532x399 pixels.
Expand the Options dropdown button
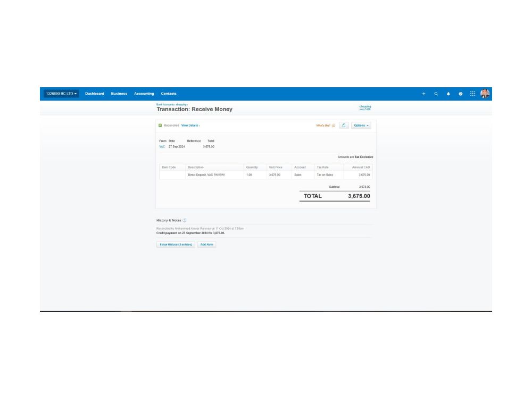tap(361, 126)
